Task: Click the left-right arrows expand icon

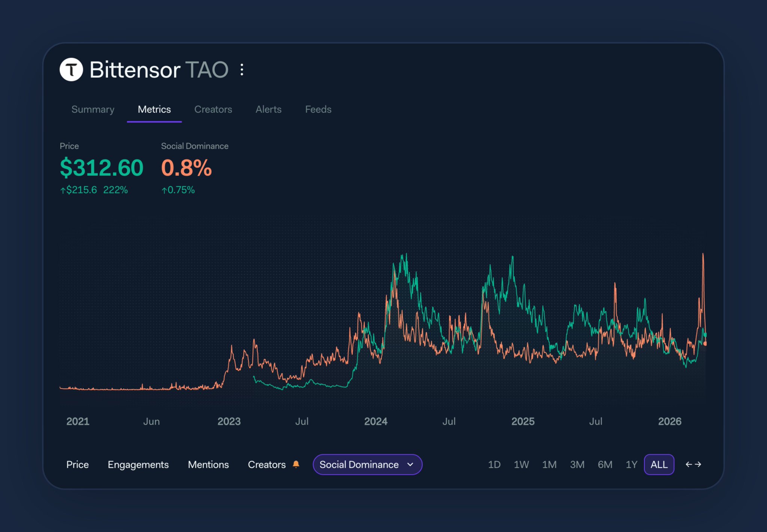Action: click(x=693, y=464)
